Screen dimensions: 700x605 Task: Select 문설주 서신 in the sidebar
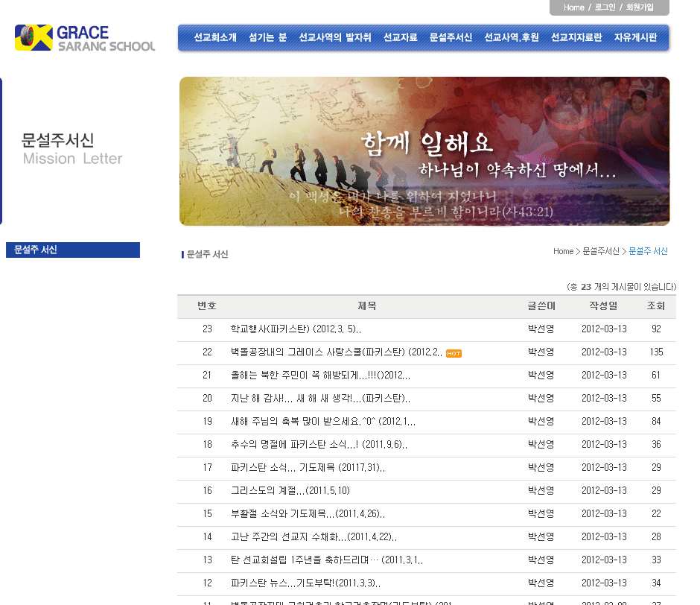pos(73,250)
